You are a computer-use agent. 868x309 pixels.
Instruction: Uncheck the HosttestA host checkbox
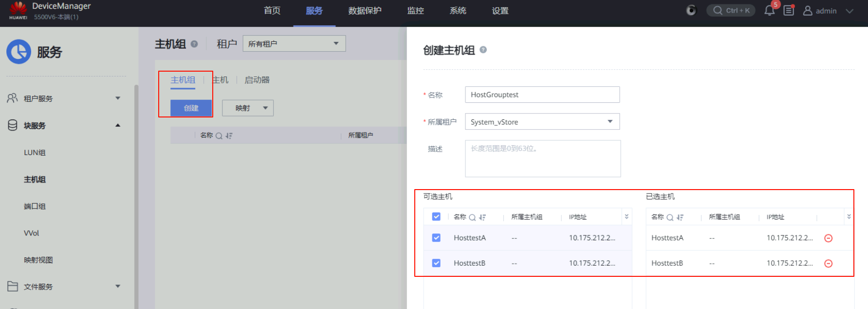click(x=436, y=238)
